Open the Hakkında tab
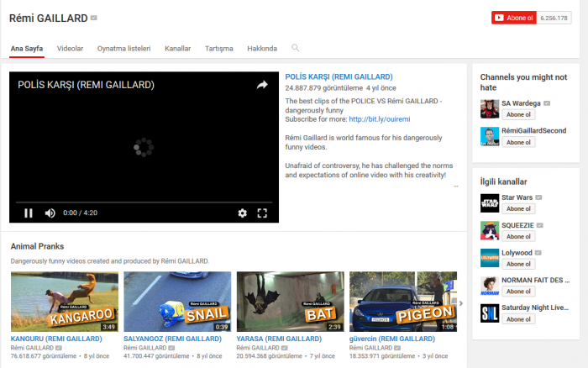The image size is (588, 368). (262, 49)
